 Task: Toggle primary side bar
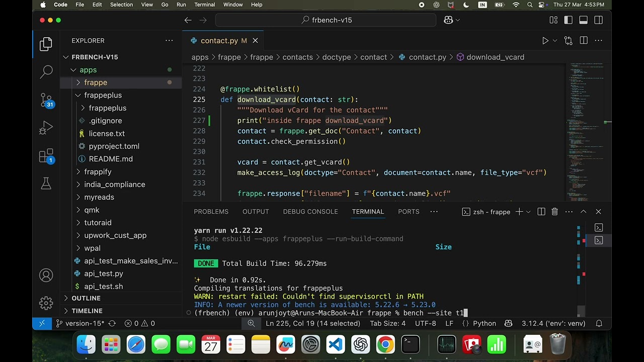569,20
